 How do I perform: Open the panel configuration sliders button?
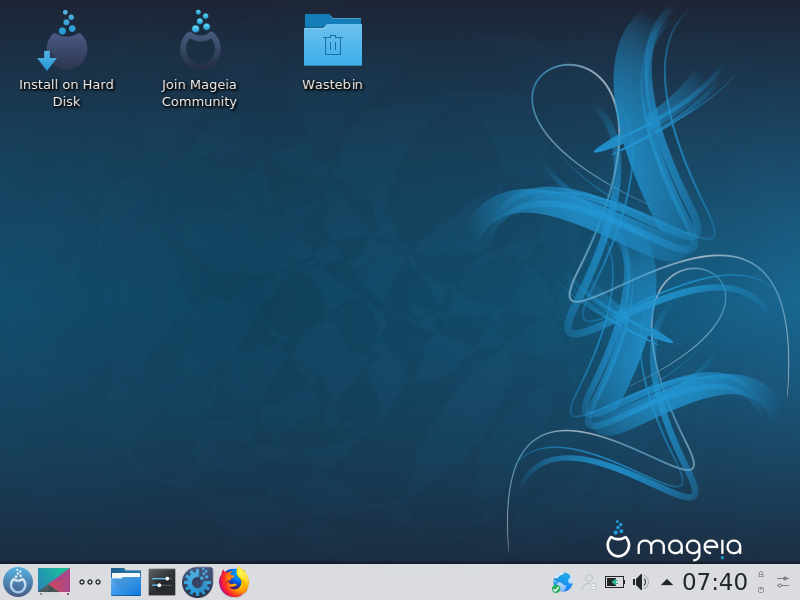click(x=783, y=582)
